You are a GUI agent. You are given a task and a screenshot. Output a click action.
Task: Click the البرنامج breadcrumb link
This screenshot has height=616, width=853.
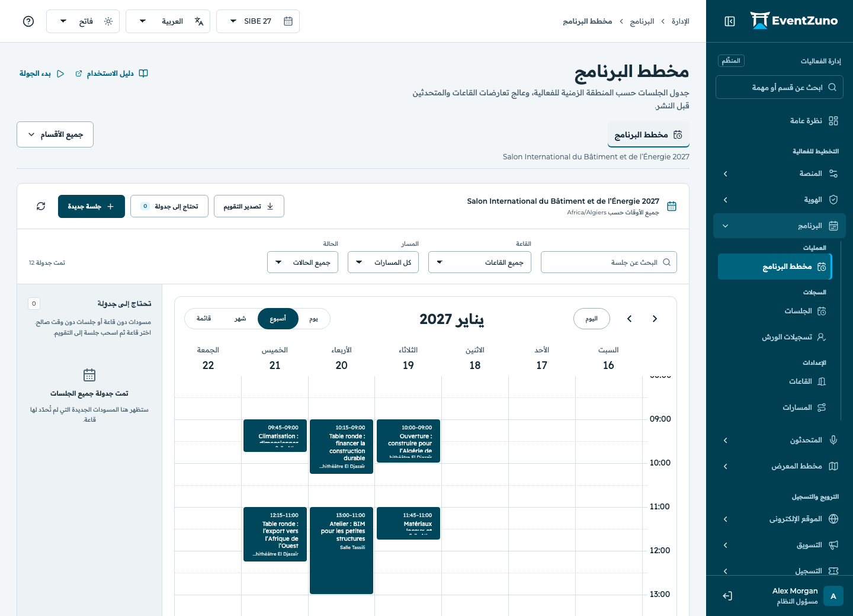(642, 21)
